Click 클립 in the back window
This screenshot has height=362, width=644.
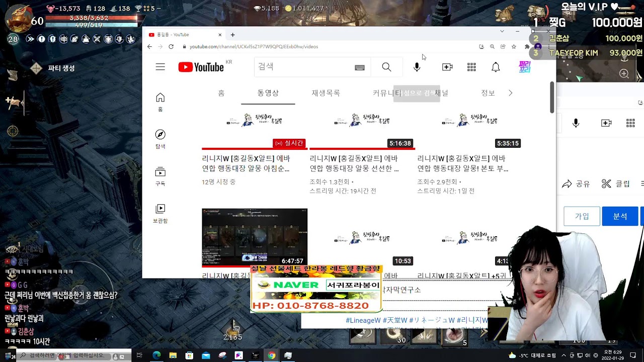coord(616,184)
